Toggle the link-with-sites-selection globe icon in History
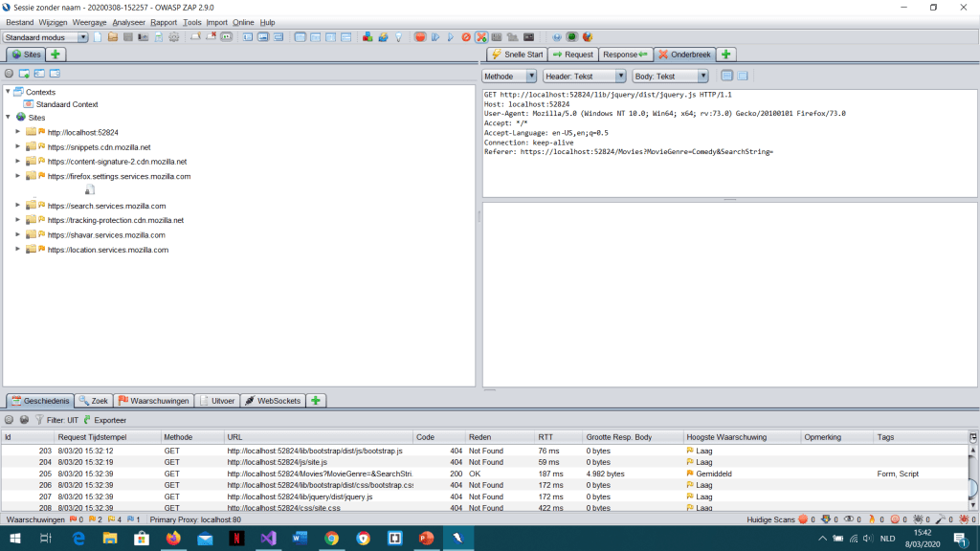The height and width of the screenshot is (551, 980). (24, 420)
